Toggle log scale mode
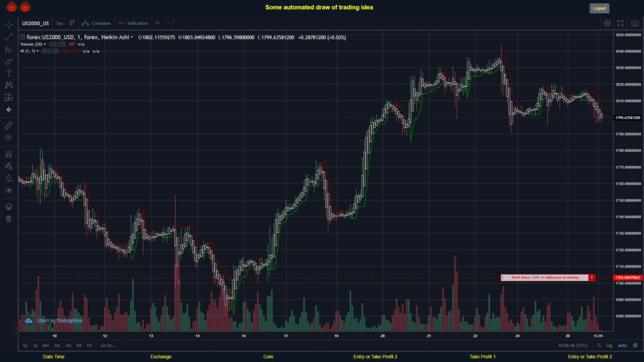 tap(609, 346)
